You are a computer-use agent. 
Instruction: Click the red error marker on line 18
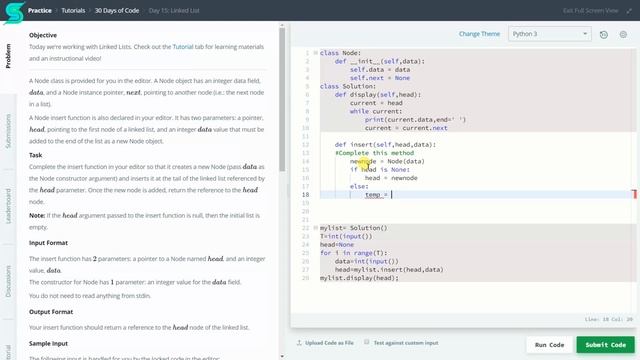pos(634,194)
